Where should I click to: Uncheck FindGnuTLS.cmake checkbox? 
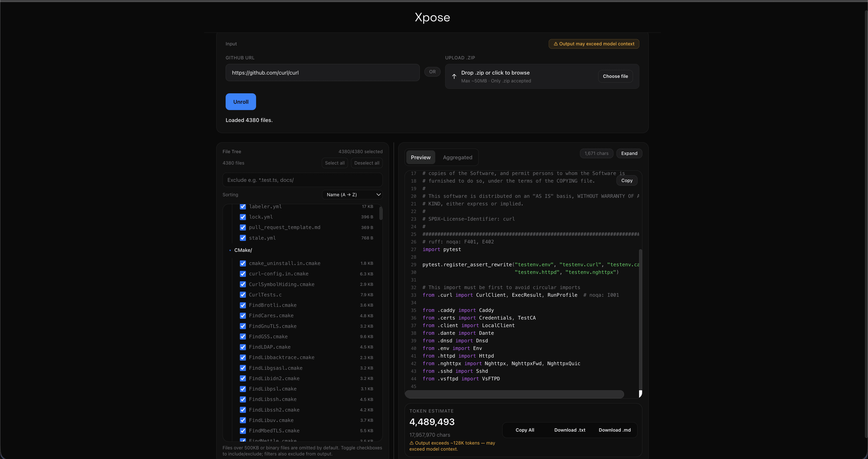click(x=243, y=326)
